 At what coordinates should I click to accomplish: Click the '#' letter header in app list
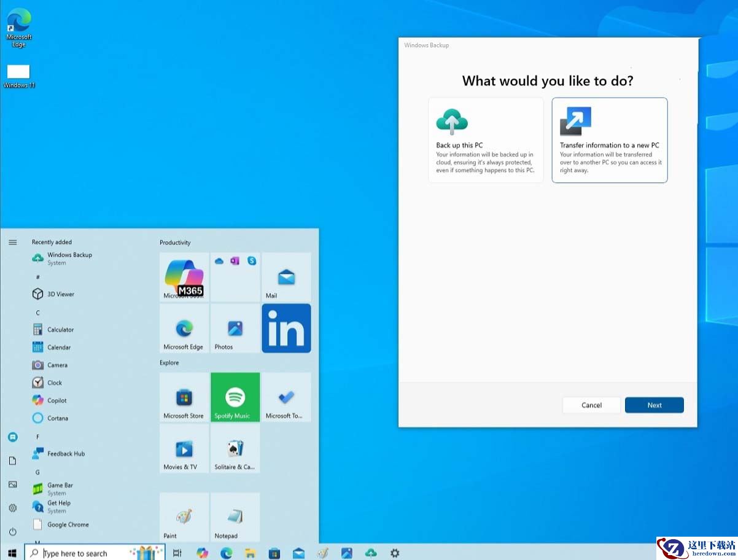(37, 277)
